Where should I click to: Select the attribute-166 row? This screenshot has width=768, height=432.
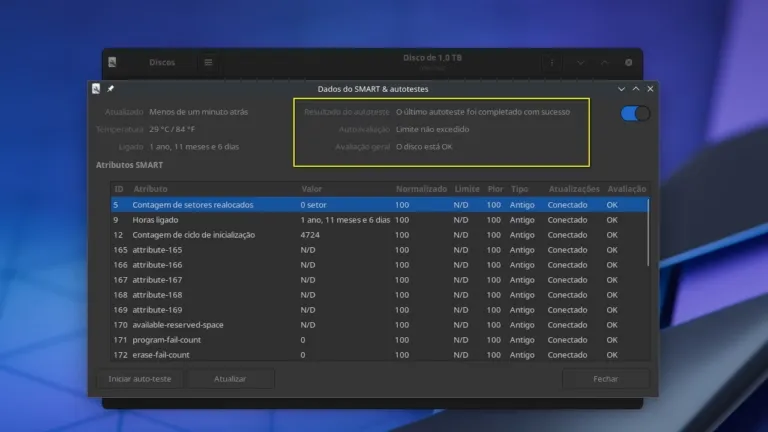tap(379, 265)
